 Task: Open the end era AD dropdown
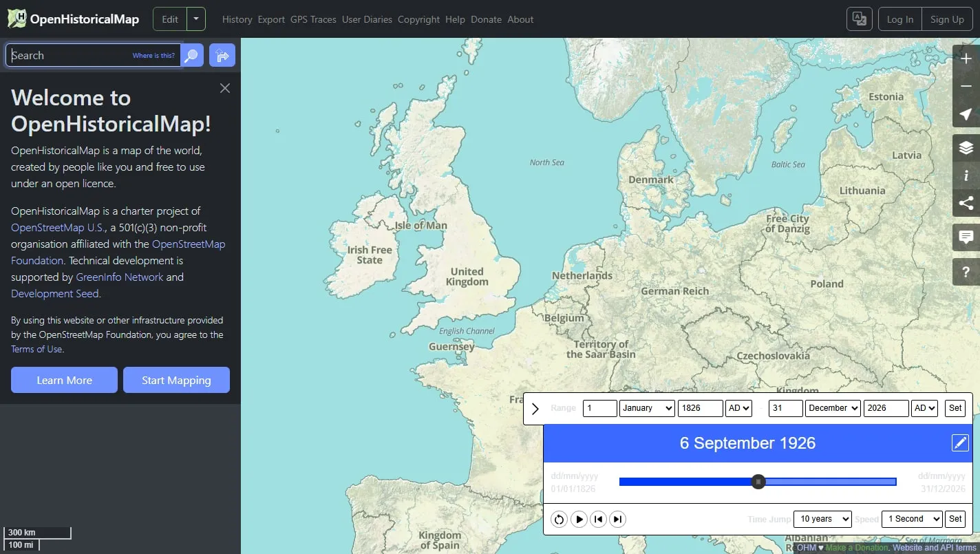(924, 408)
